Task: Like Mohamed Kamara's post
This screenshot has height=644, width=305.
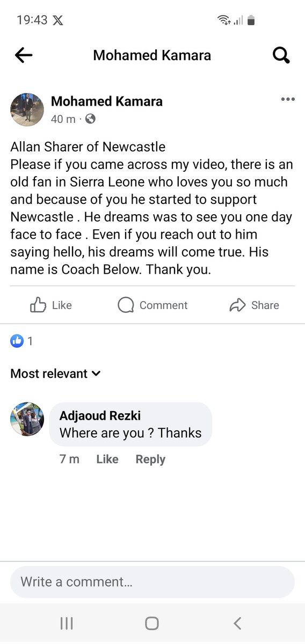Action: (51, 305)
